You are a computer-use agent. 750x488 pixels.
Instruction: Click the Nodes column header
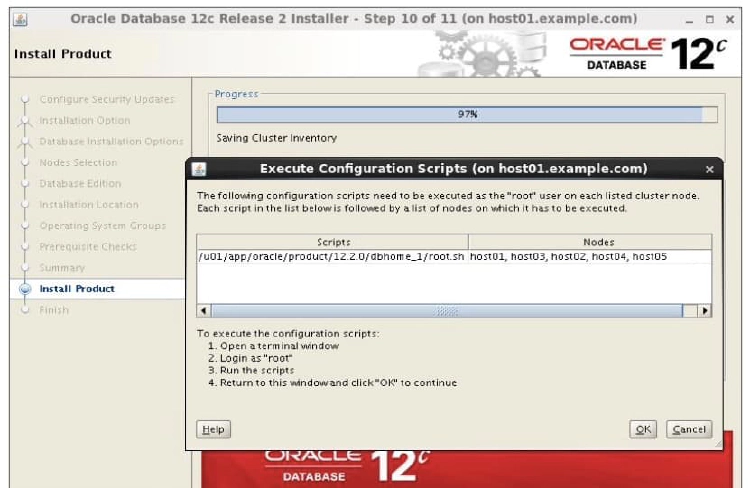point(590,242)
